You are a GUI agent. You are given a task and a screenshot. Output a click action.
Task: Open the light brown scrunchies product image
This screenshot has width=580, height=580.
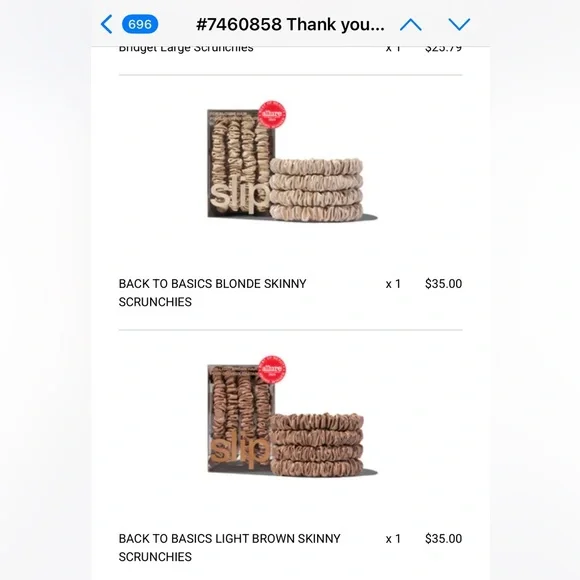tap(292, 417)
